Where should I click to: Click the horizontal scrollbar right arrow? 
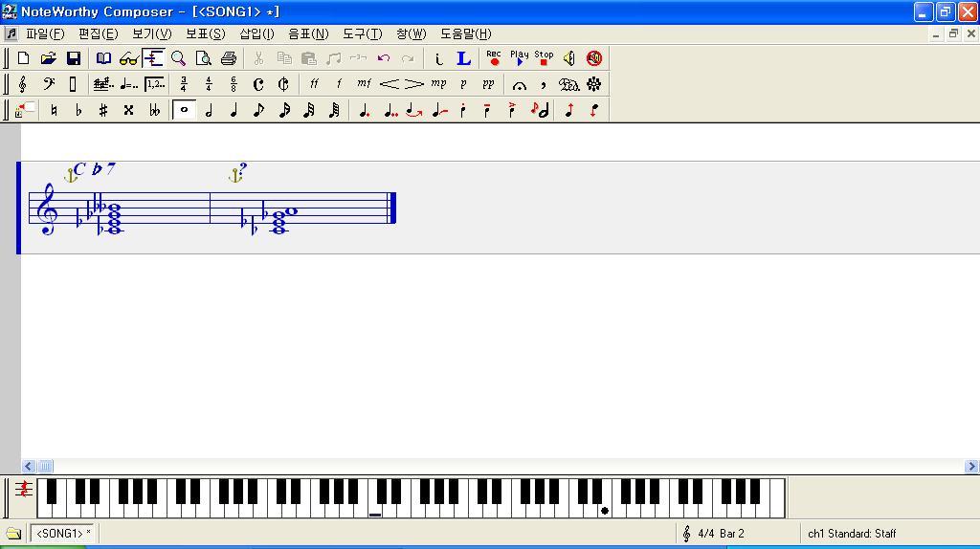click(x=971, y=467)
